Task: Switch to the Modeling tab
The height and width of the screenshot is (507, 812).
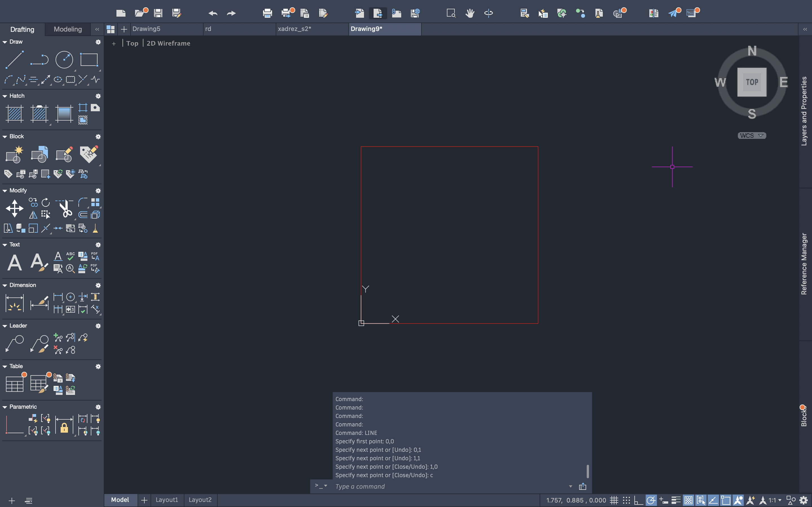Action: click(68, 29)
